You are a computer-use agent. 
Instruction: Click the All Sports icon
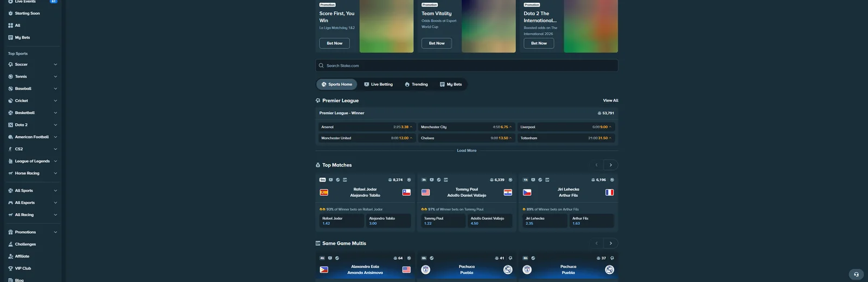(10, 191)
